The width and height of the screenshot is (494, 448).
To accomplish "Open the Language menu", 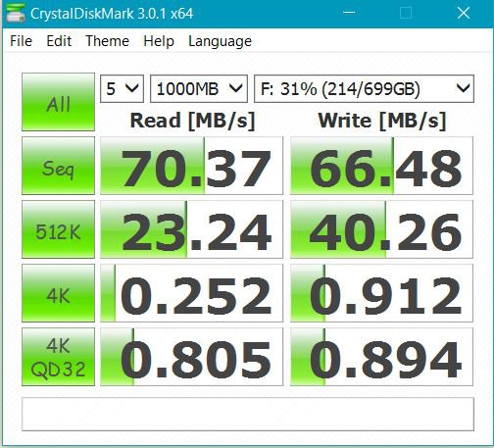I will 220,41.
